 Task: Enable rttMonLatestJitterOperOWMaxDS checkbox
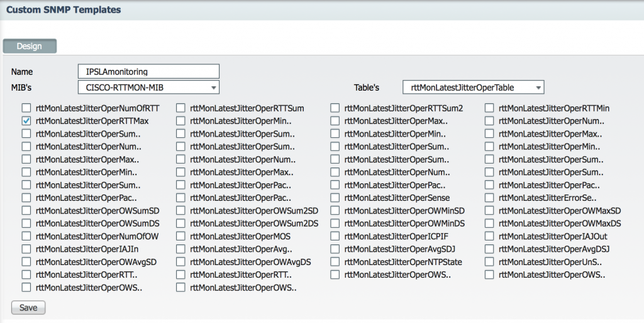(489, 224)
